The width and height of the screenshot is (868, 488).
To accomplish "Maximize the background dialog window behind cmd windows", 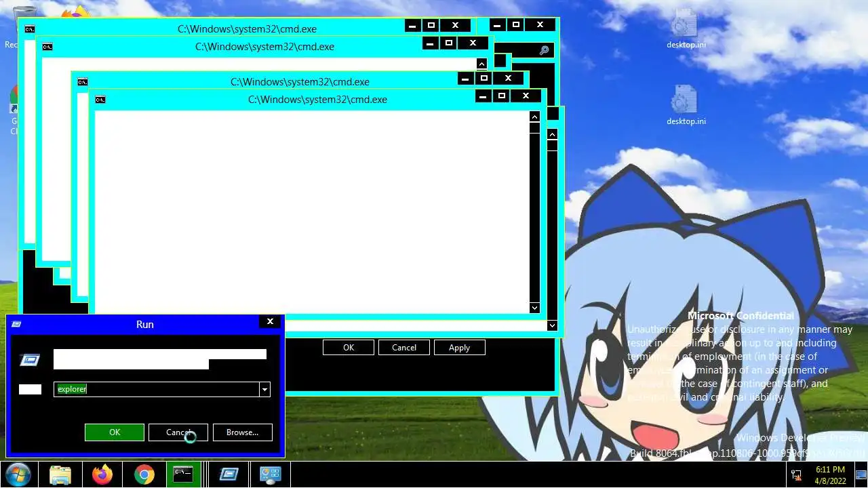I will [x=516, y=25].
